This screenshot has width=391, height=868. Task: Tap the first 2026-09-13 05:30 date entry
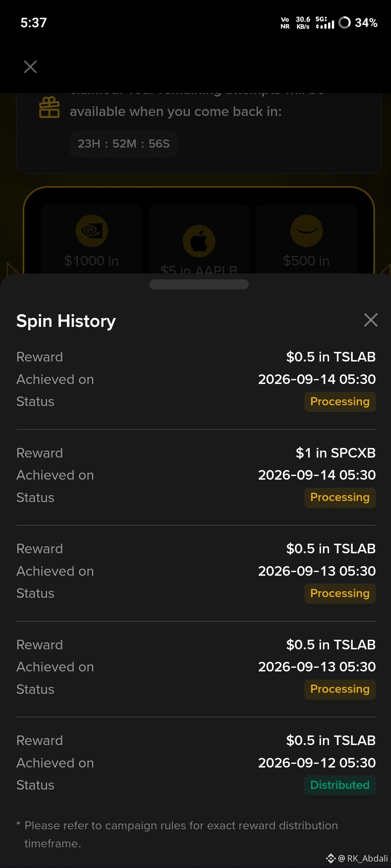click(317, 571)
